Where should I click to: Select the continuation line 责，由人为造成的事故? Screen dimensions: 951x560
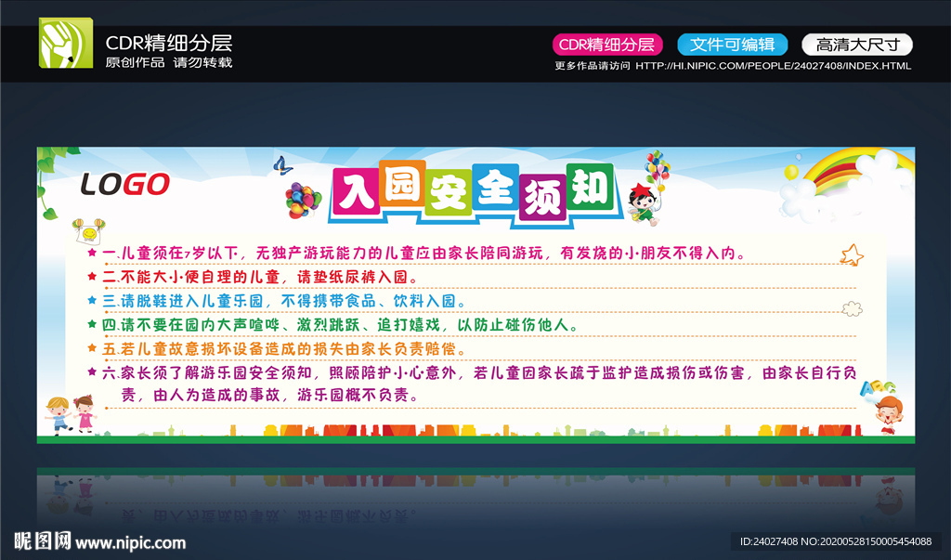(270, 395)
